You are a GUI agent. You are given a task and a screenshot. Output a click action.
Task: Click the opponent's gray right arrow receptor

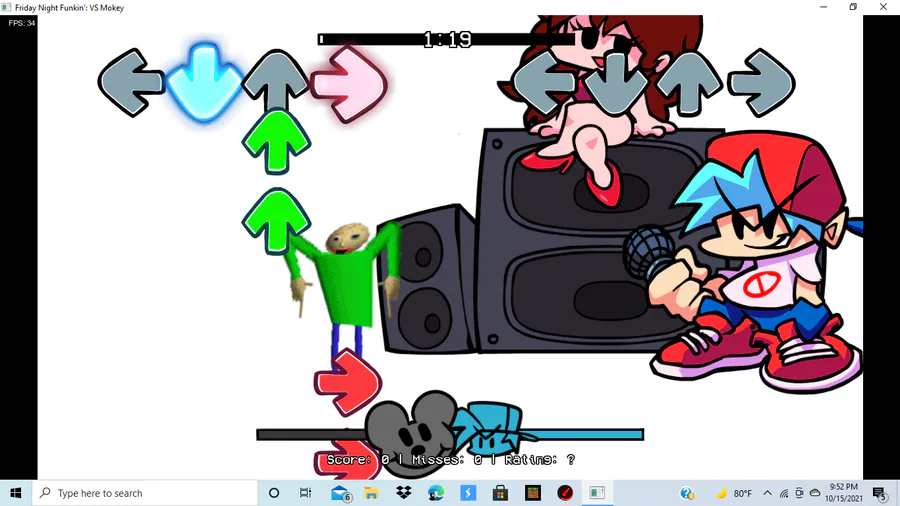(761, 83)
